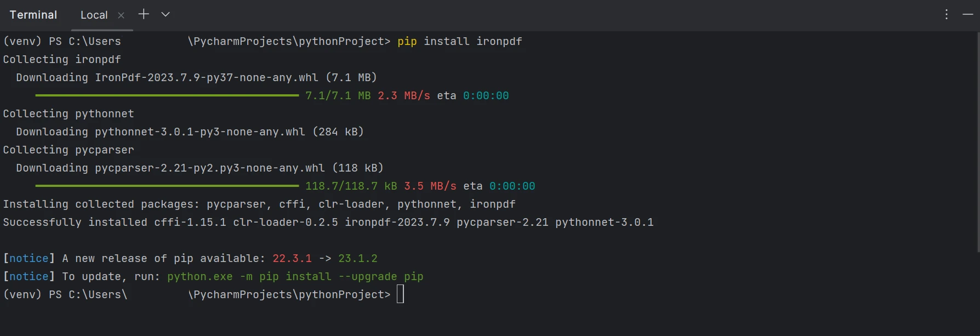Switch to the Local tab
Viewport: 980px width, 336px height.
click(94, 15)
